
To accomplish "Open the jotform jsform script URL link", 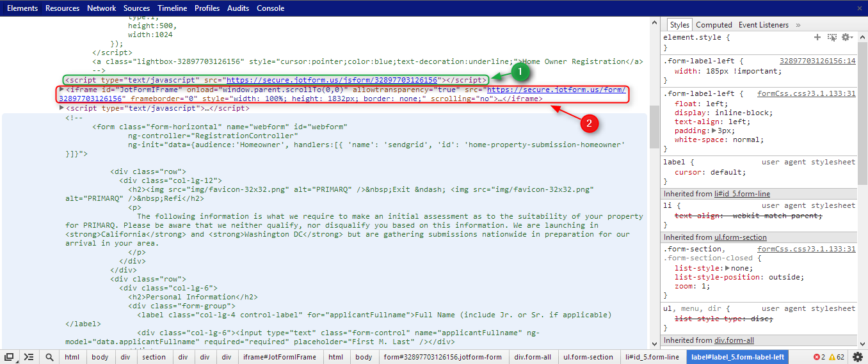I will point(332,80).
